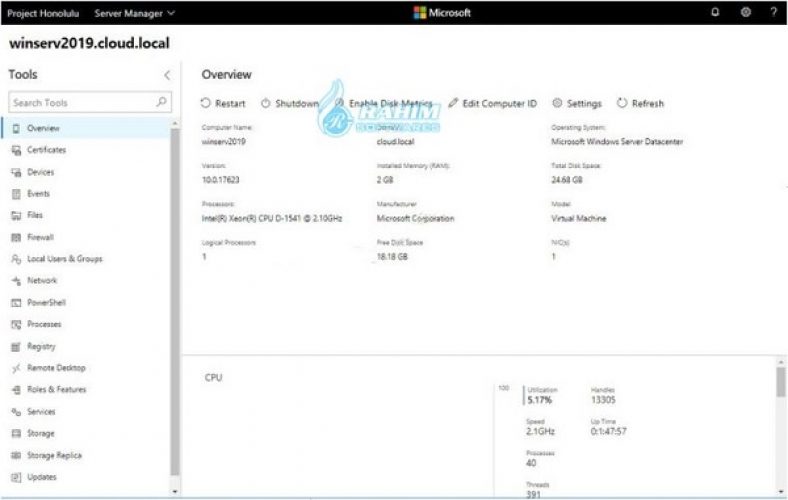This screenshot has height=500, width=788.
Task: Click into the Search Tools field
Action: coord(90,102)
